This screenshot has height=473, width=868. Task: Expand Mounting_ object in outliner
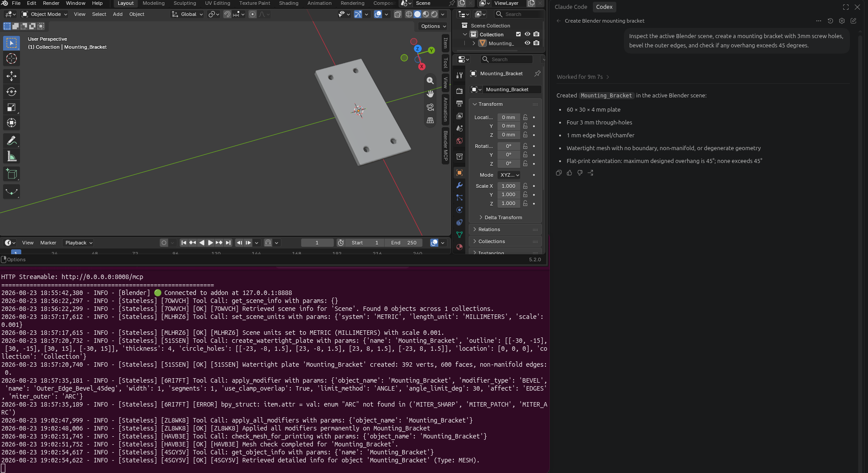tap(474, 43)
